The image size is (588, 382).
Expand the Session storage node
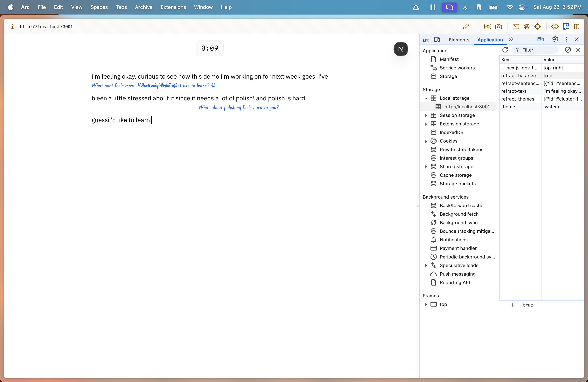pyautogui.click(x=426, y=115)
